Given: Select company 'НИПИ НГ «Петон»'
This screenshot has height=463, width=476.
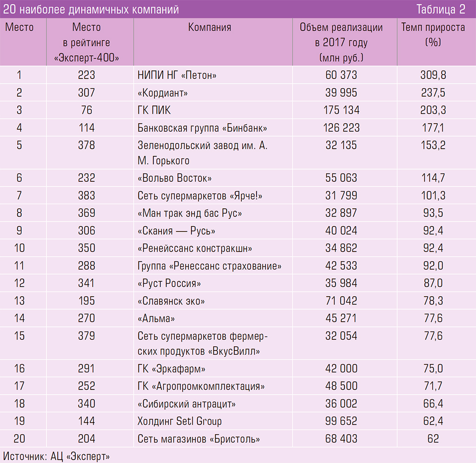Looking at the screenshot, I should (177, 75).
